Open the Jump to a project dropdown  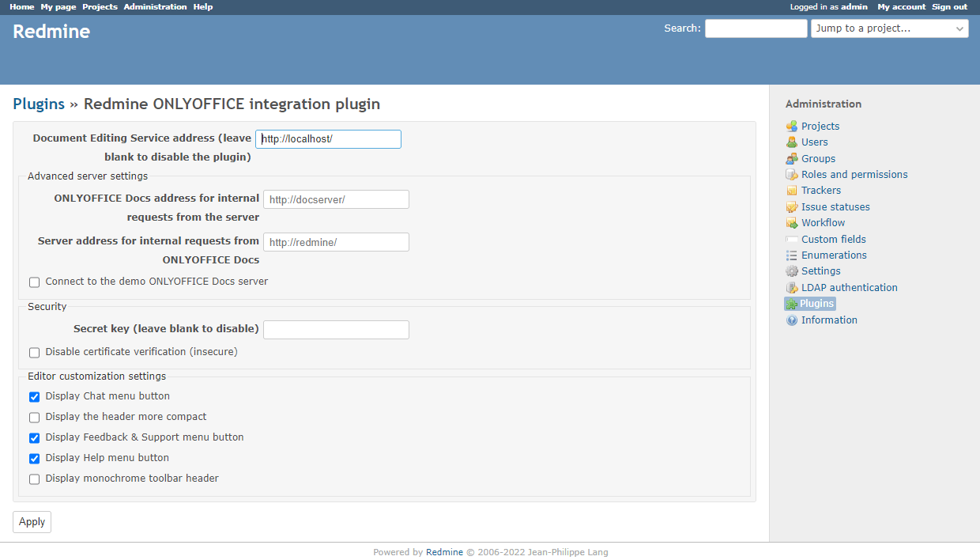(889, 28)
